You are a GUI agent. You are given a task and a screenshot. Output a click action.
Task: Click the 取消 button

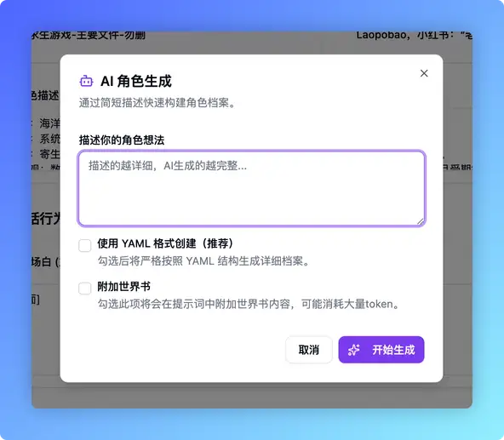(308, 350)
